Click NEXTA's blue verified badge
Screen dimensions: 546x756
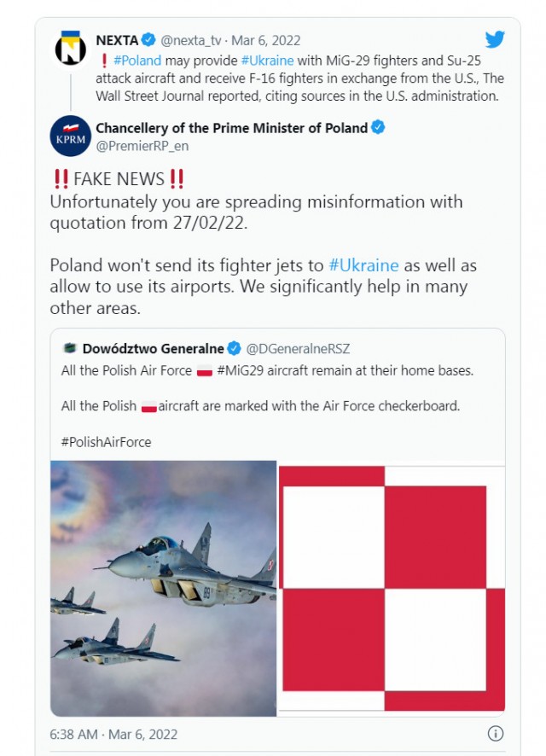148,39
